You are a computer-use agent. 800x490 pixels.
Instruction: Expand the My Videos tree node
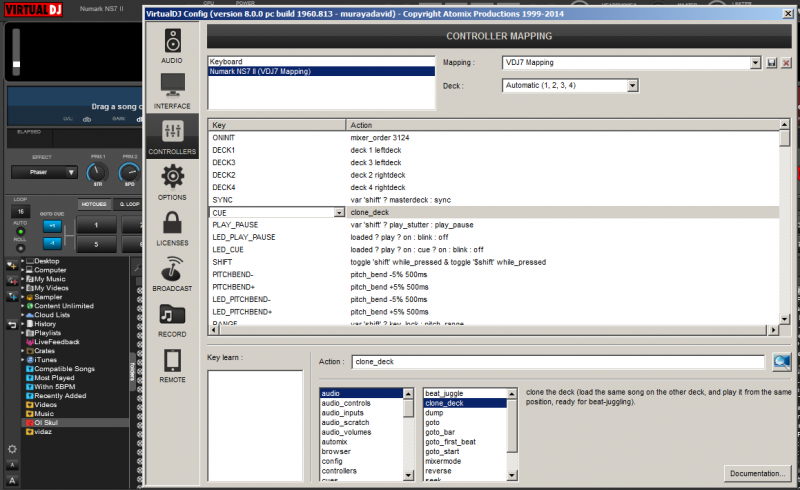coord(22,288)
